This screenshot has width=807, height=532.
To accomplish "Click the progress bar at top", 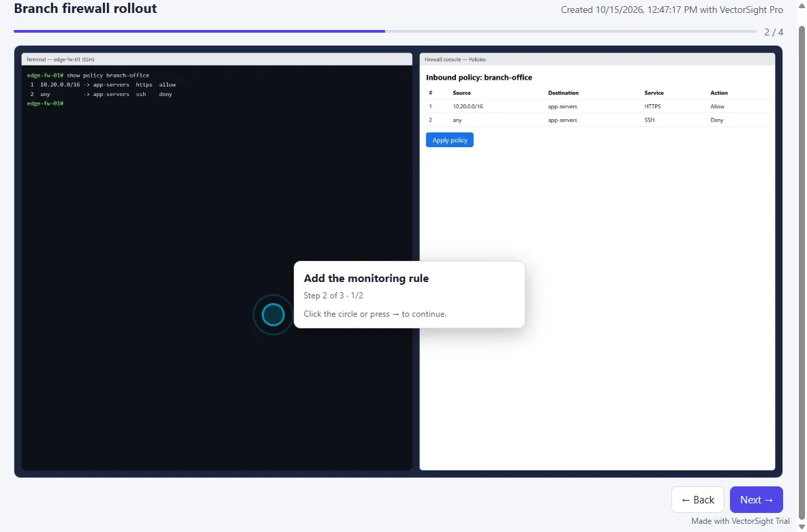I will [x=385, y=31].
